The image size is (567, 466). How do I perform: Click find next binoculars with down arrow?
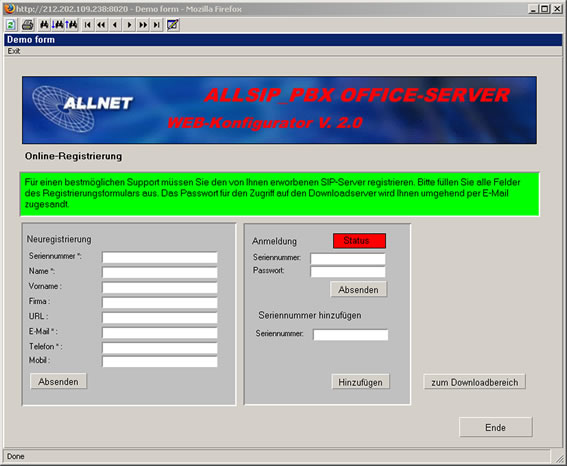coord(58,25)
